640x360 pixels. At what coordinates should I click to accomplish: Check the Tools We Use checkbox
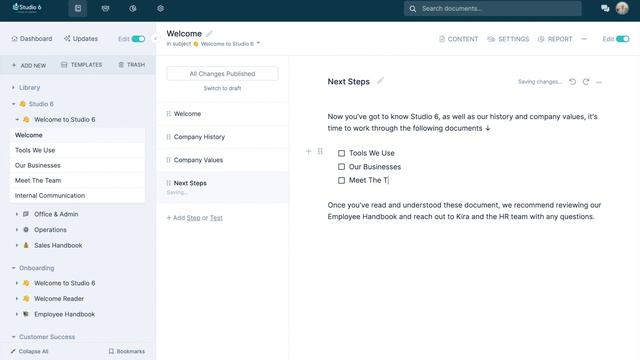(341, 153)
